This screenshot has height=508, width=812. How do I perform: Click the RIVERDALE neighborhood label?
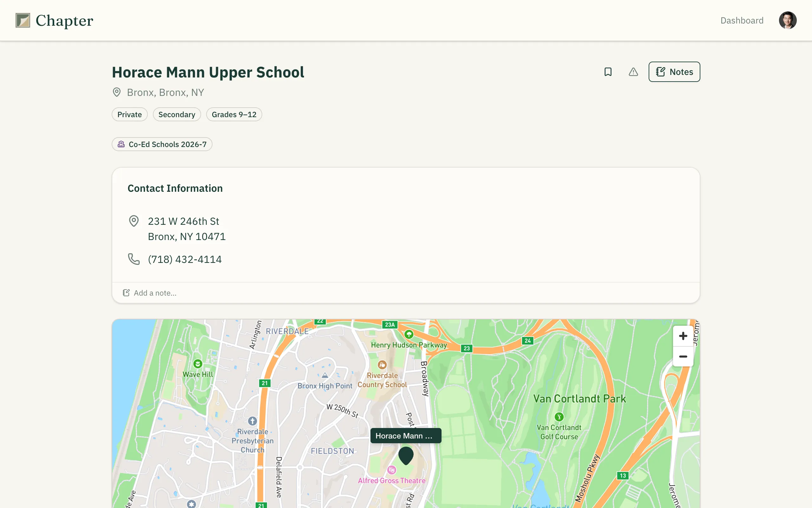coord(287,331)
